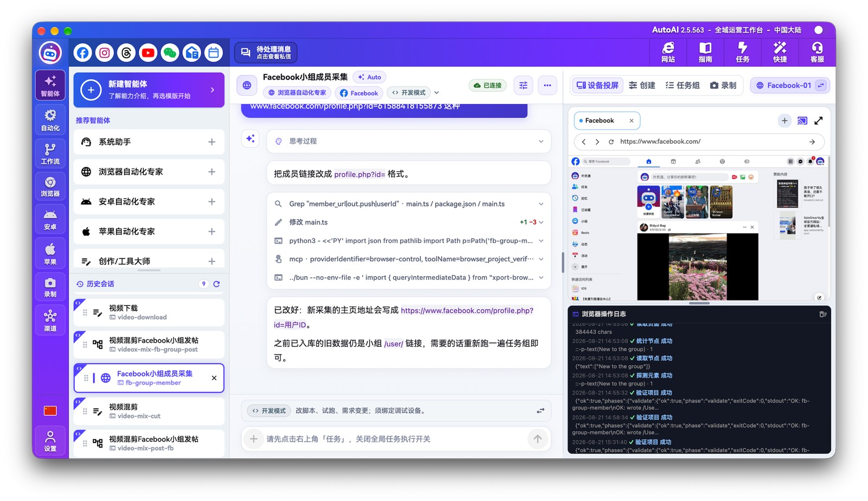Expand the mcp providerIdentifier step

pos(409,259)
